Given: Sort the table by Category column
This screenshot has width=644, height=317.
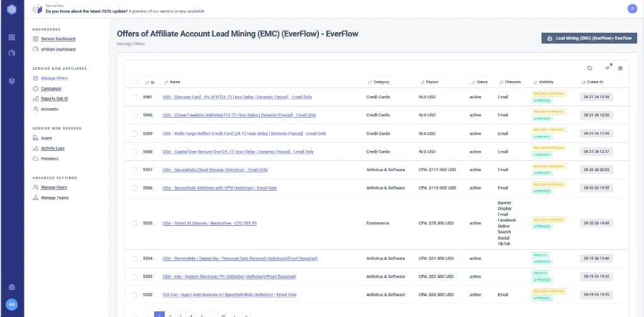Looking at the screenshot, I should point(378,82).
